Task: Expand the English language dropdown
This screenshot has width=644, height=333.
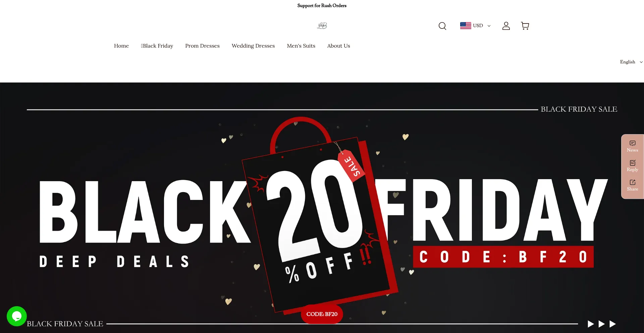Action: point(631,62)
